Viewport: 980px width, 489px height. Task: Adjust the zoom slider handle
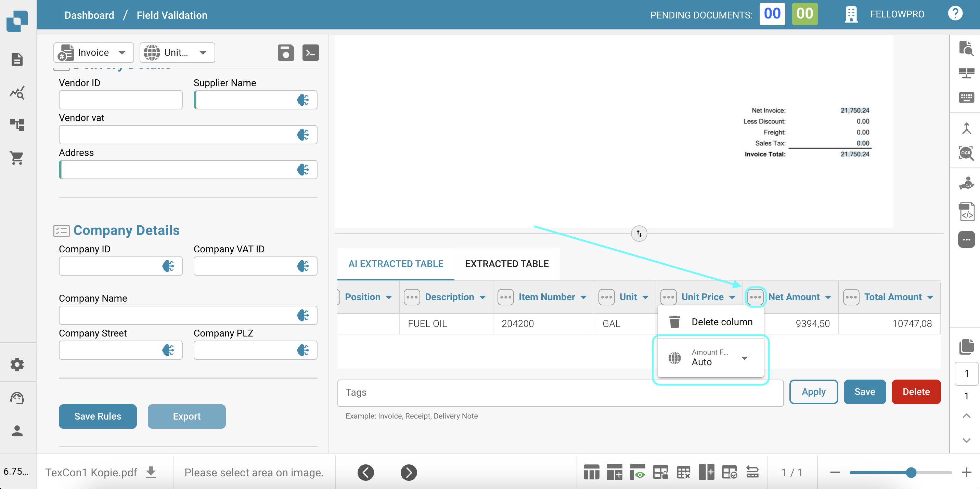(x=911, y=472)
